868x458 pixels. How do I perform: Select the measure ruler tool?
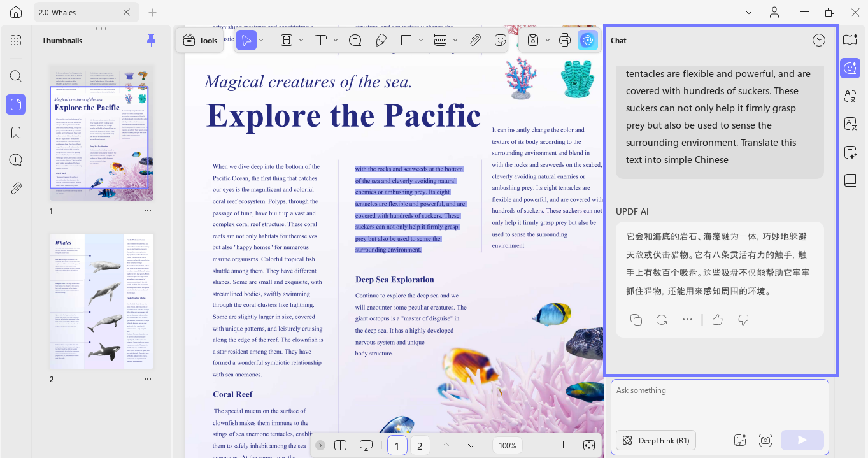pyautogui.click(x=440, y=40)
